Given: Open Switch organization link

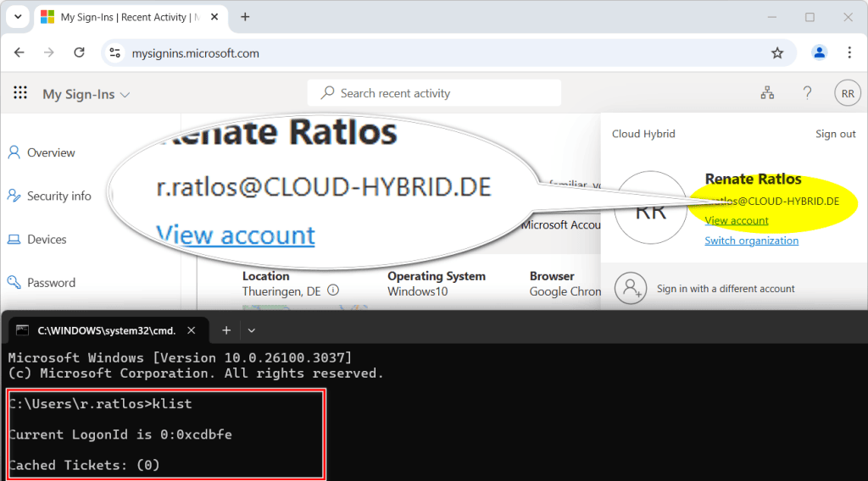Looking at the screenshot, I should [x=751, y=240].
